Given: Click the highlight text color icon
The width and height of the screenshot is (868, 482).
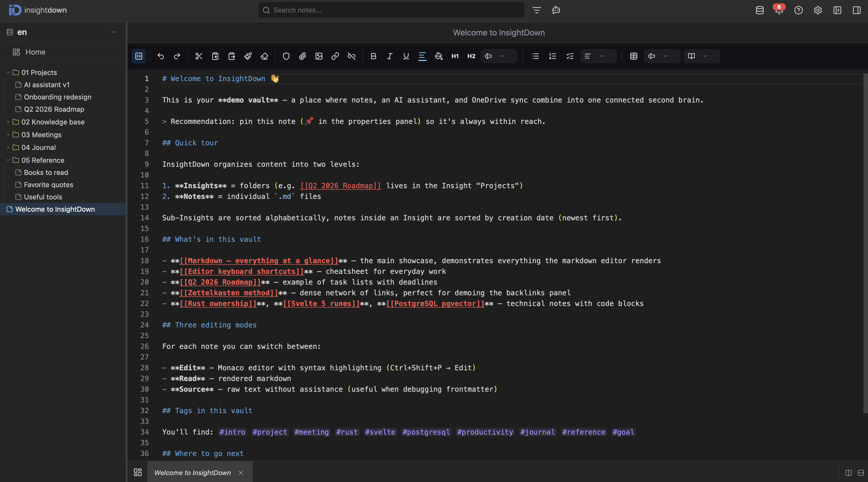Looking at the screenshot, I should click(x=422, y=56).
